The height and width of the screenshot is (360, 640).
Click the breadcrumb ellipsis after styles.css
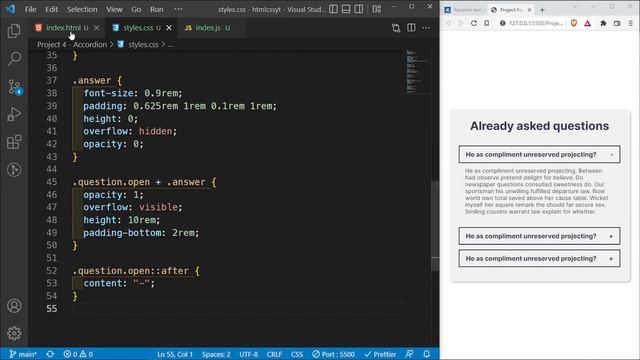click(x=170, y=44)
